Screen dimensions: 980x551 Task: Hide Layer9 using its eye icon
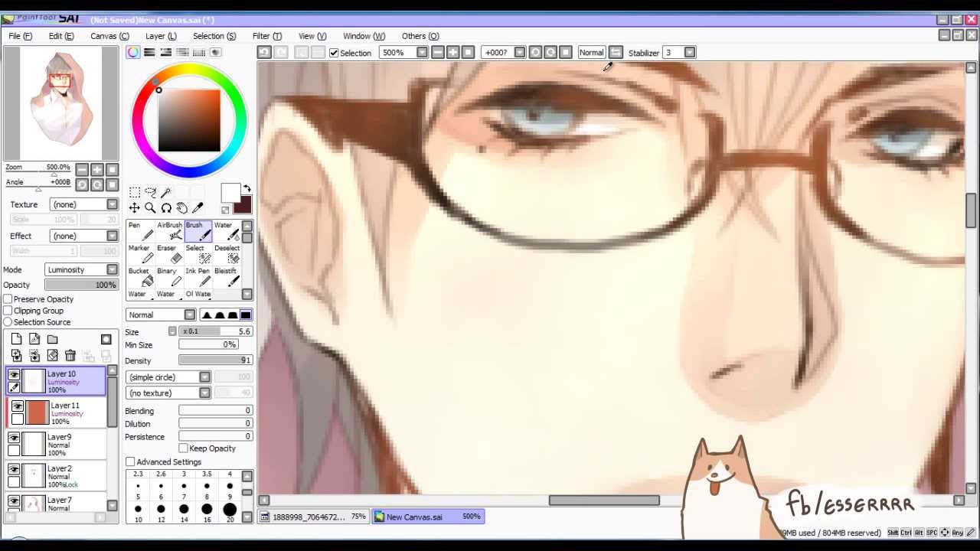tap(14, 438)
